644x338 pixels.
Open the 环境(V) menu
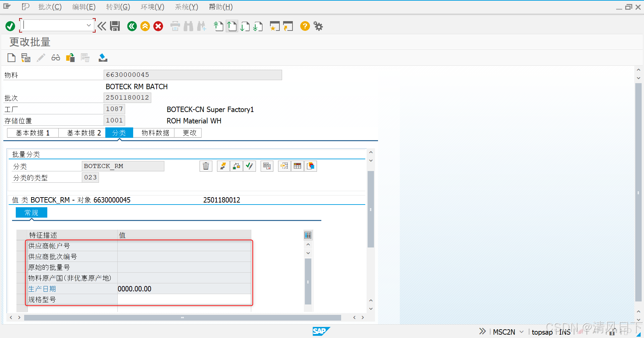152,7
